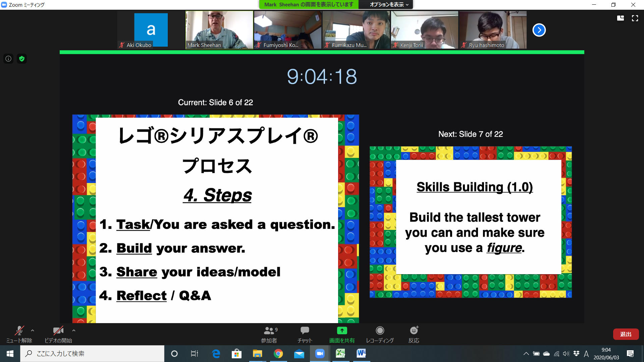The height and width of the screenshot is (362, 644).
Task: Open audio options arrow beside mute button
Action: 33,330
